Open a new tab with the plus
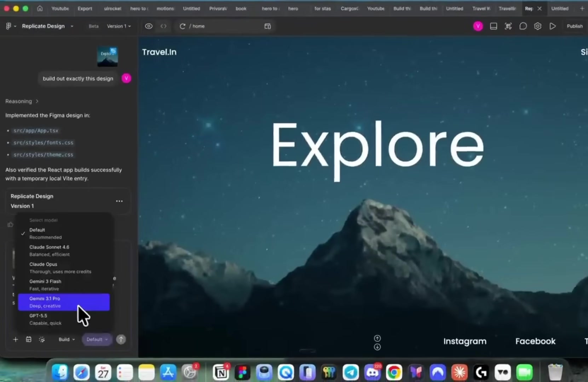Viewport: 588px width, 382px height. (x=582, y=8)
